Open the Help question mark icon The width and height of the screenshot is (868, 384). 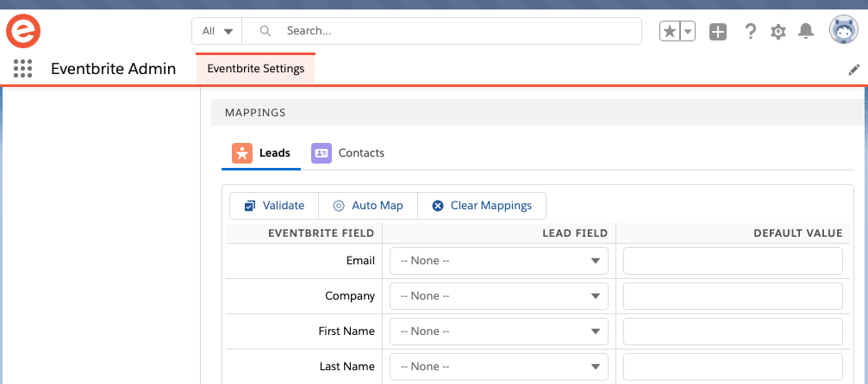coord(750,32)
